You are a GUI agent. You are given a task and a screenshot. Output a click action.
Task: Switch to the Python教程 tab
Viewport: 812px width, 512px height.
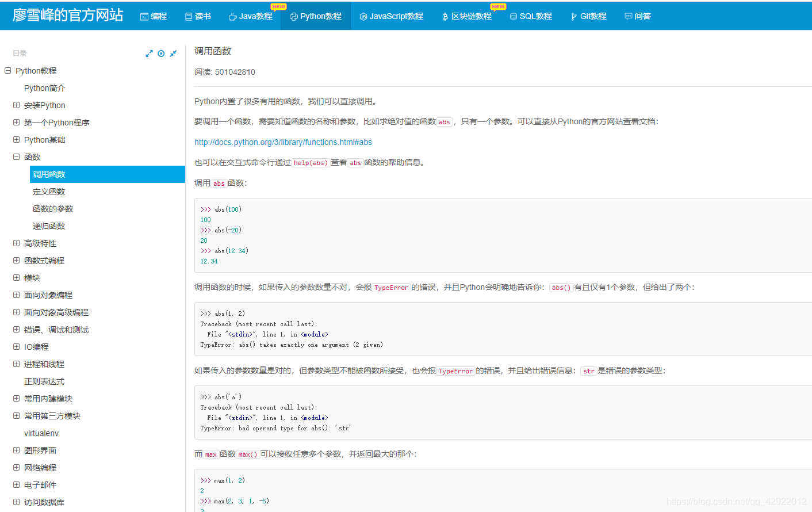click(315, 16)
